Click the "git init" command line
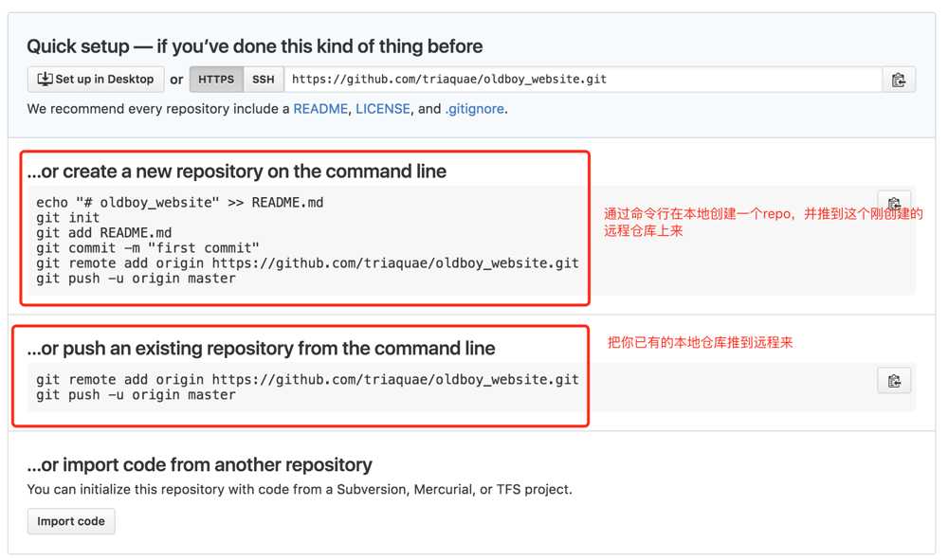 [68, 218]
